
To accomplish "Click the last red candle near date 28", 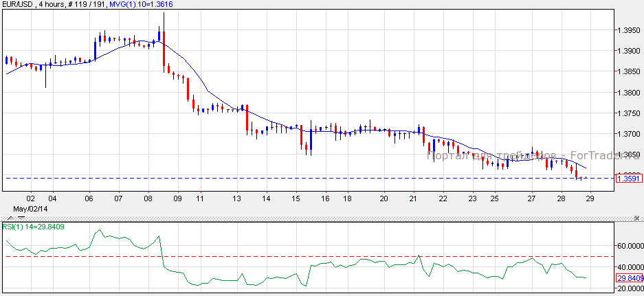I will 577,174.
